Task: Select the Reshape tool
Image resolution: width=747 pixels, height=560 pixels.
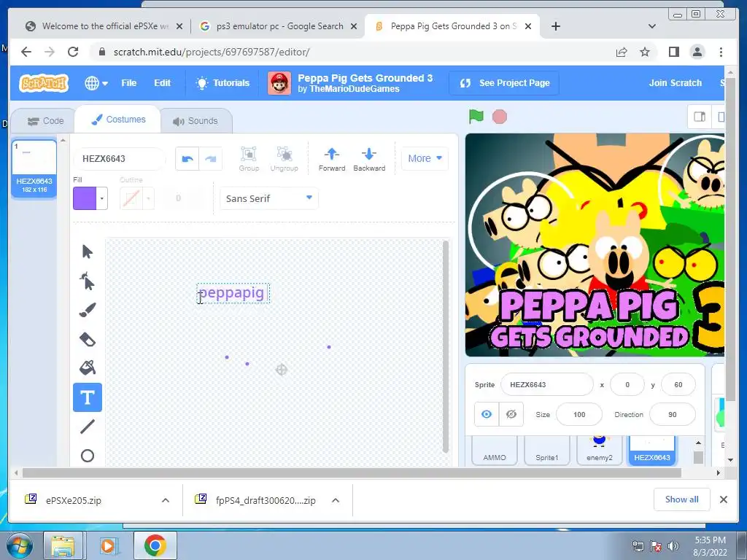Action: (x=88, y=281)
